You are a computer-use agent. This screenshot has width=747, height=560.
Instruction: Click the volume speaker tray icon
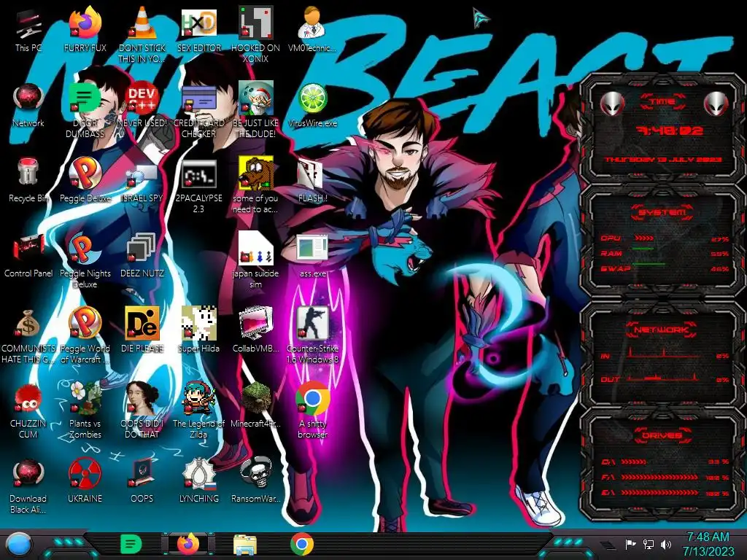coord(666,544)
